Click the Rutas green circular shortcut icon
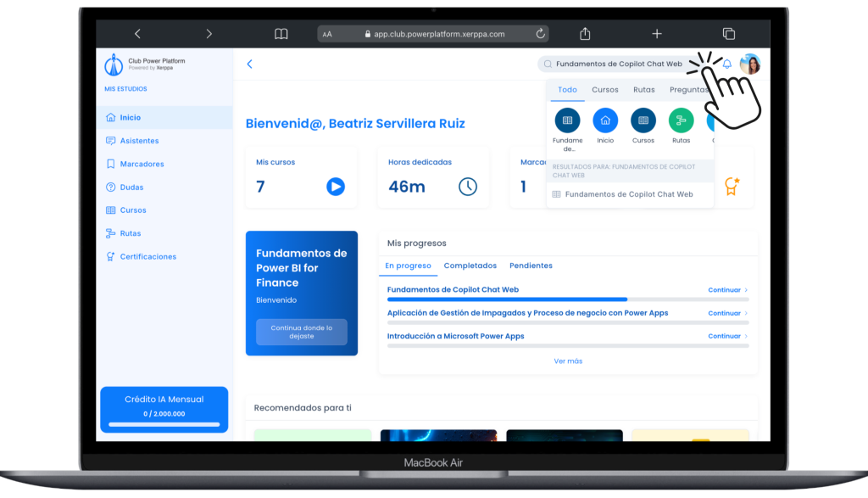 pos(681,120)
